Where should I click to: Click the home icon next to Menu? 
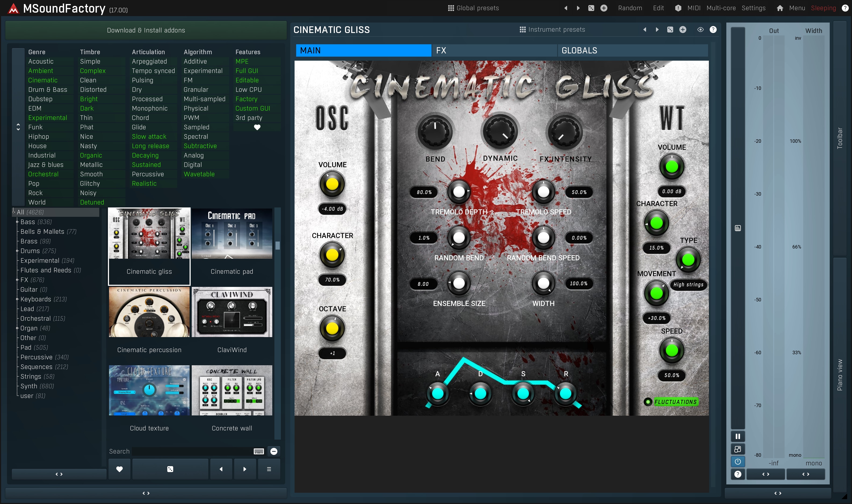780,8
